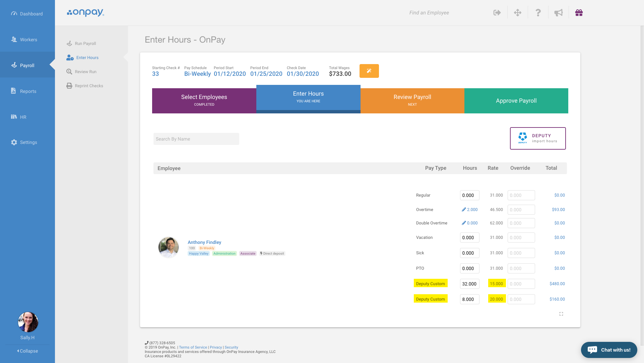Click the Settings gear icon in sidebar

(x=14, y=142)
